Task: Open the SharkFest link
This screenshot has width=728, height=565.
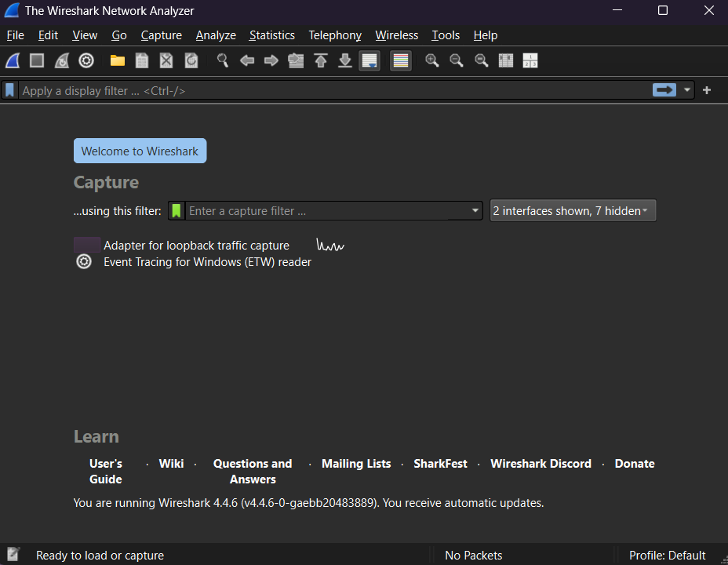Action: [x=440, y=463]
